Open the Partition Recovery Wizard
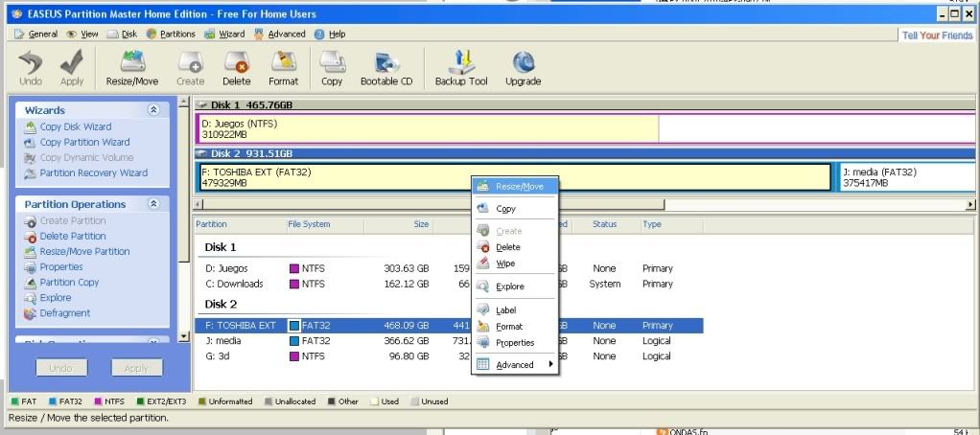The height and width of the screenshot is (435, 980). 94,172
